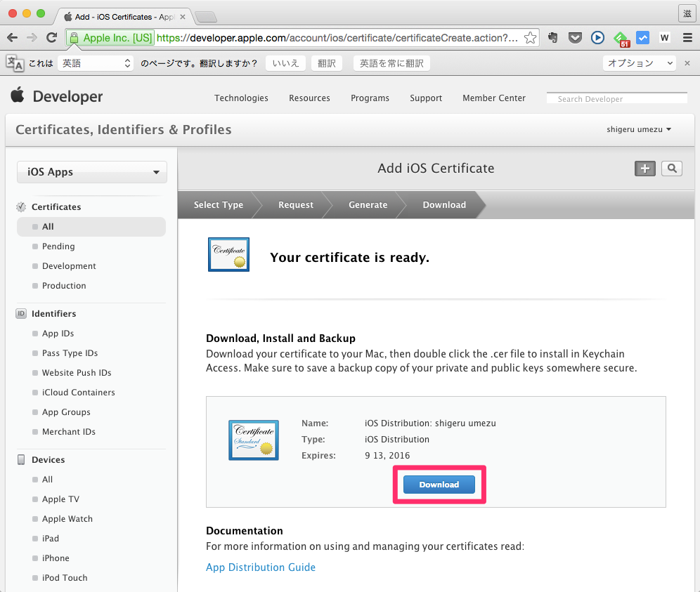
Task: Click the Developer title link
Action: [68, 96]
